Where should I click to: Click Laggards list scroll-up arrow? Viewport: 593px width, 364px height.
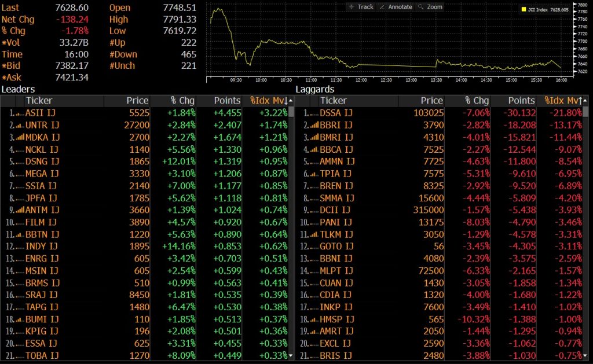tap(585, 101)
